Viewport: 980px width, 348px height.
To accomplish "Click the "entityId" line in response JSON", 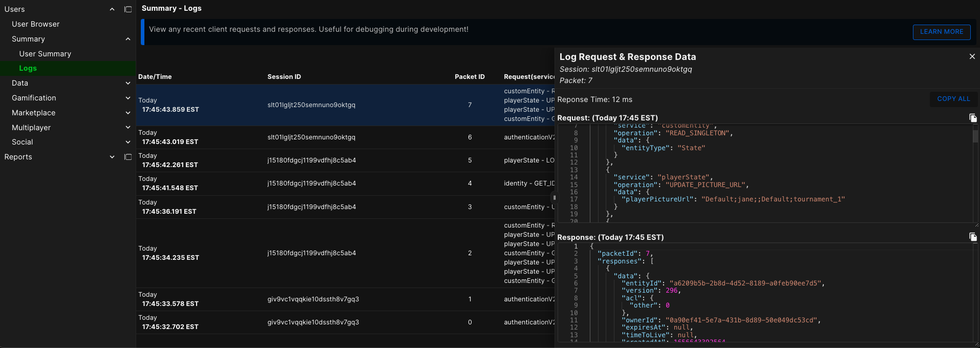I will [x=723, y=283].
